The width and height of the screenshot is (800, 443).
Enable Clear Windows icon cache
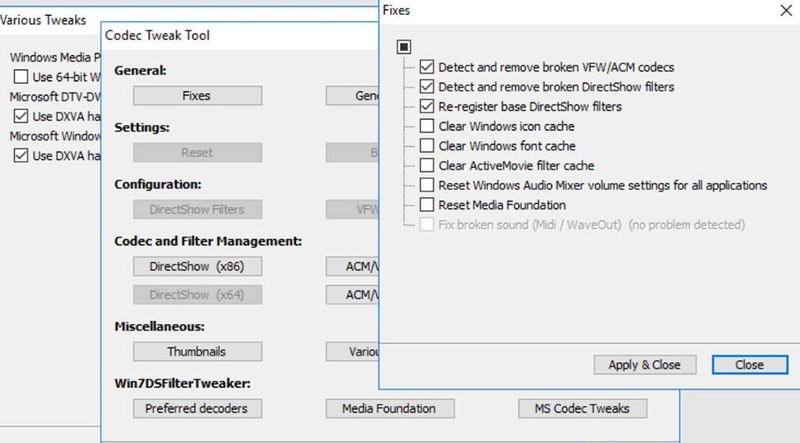pos(428,126)
